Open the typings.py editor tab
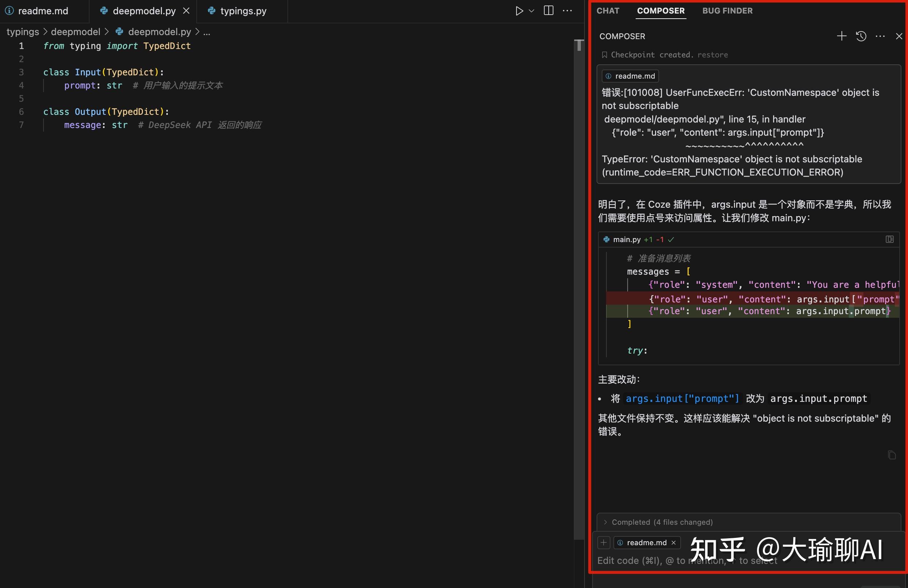 pyautogui.click(x=243, y=11)
